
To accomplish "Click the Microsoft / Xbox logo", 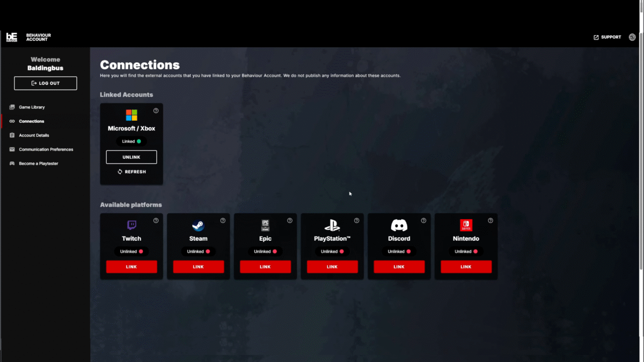I will click(131, 115).
